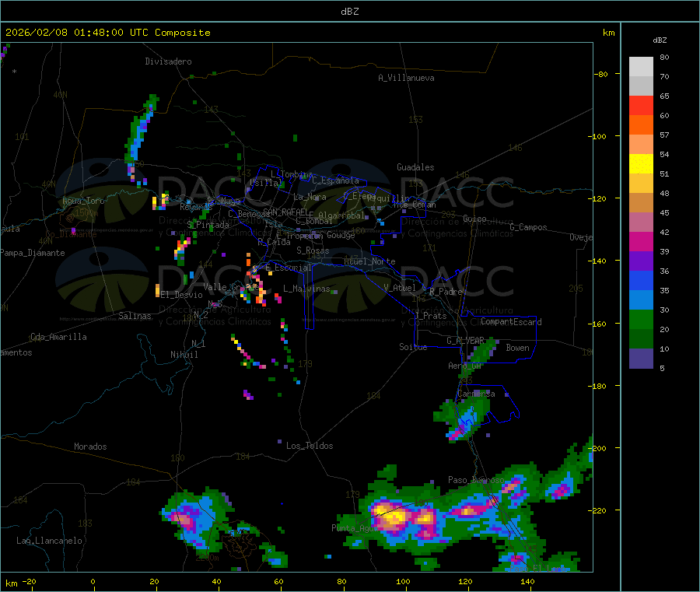Select the 'El_Desvio' map label
The height and width of the screenshot is (592, 700).
181,295
